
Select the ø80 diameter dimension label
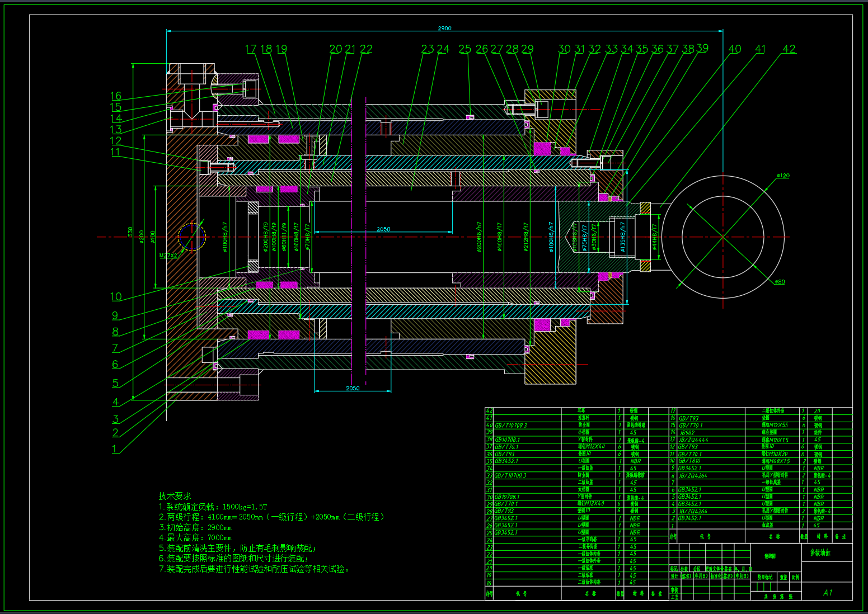(x=779, y=282)
